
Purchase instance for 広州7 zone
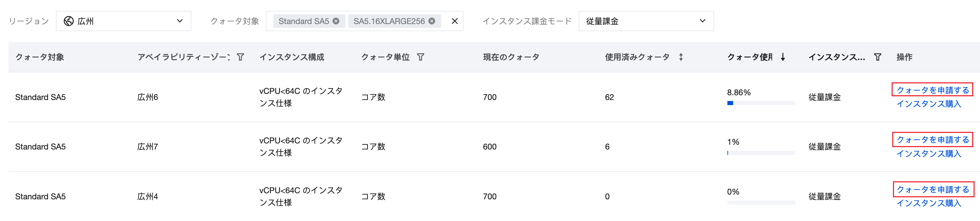click(929, 154)
